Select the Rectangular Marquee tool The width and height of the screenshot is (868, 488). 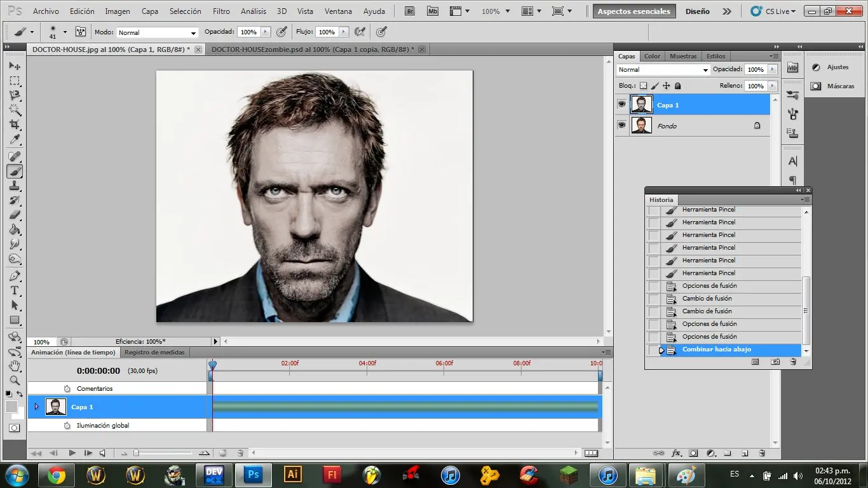(x=15, y=81)
